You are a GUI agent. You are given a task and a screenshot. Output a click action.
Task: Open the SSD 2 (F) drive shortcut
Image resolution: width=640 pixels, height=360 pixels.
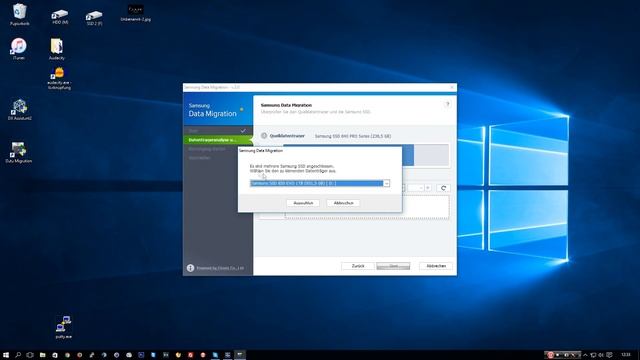click(x=94, y=18)
